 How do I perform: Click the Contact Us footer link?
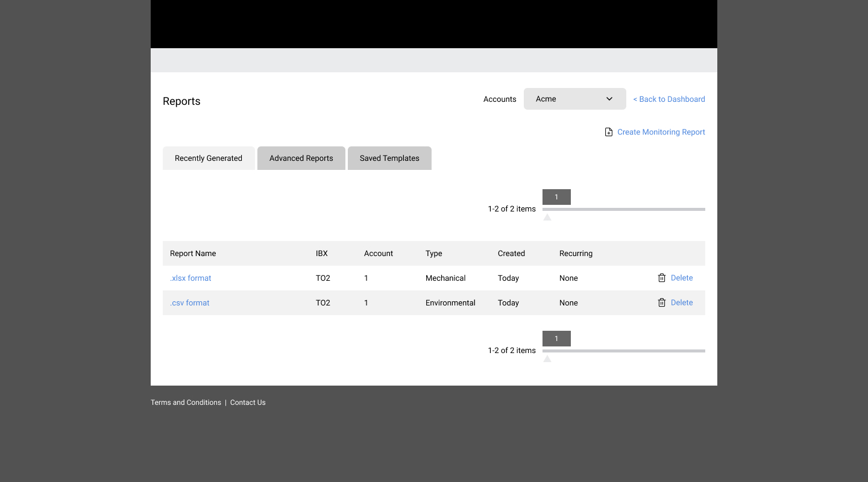coord(248,402)
